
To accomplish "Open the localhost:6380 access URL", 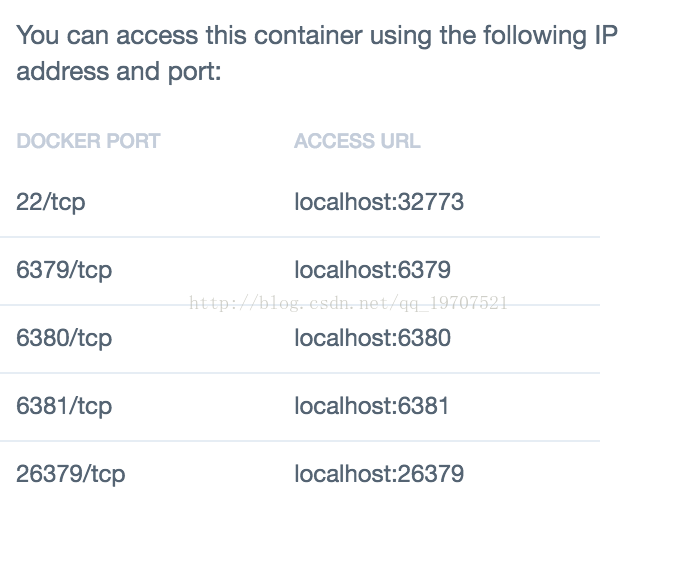I will point(372,338).
